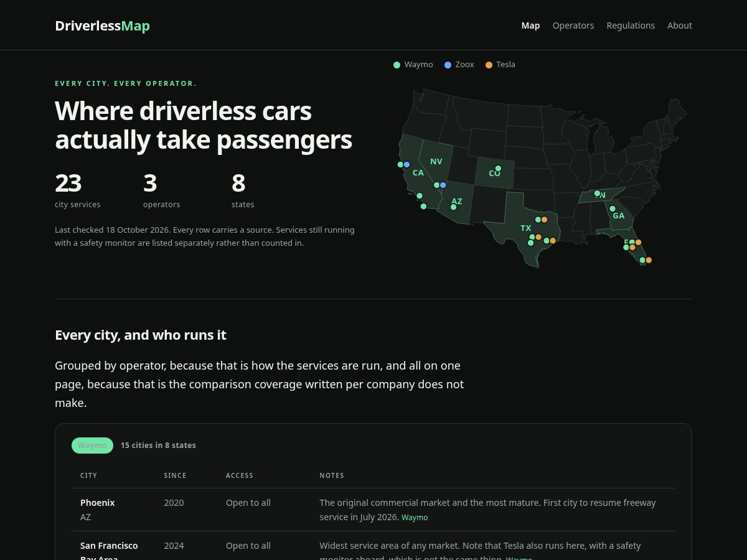
Task: Select the Waymo dot in Tennessee
Action: (597, 194)
